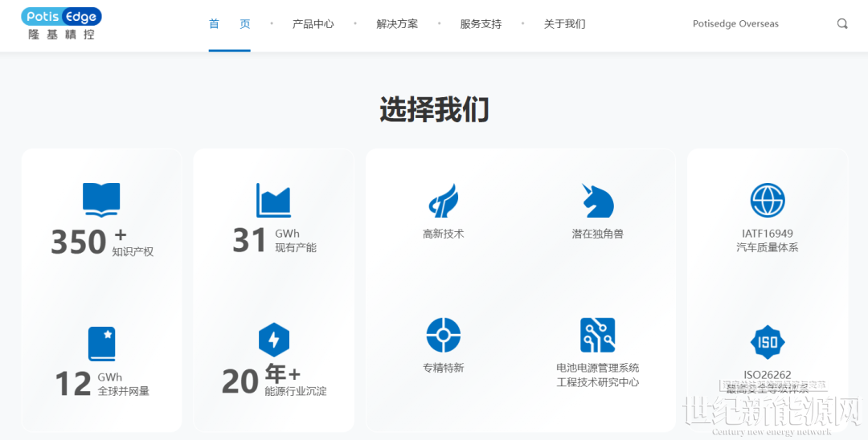
Task: Click the 选择我们 section heading
Action: pyautogui.click(x=434, y=110)
